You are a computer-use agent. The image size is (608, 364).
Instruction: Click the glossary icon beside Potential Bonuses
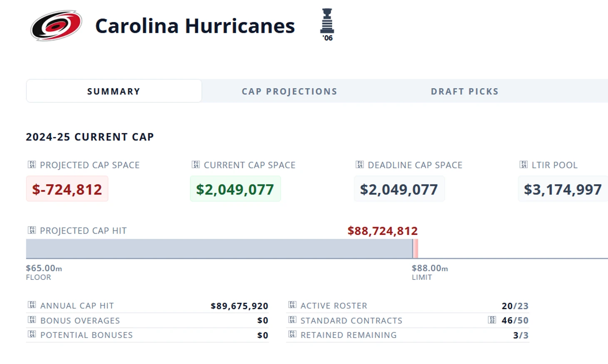coord(32,335)
